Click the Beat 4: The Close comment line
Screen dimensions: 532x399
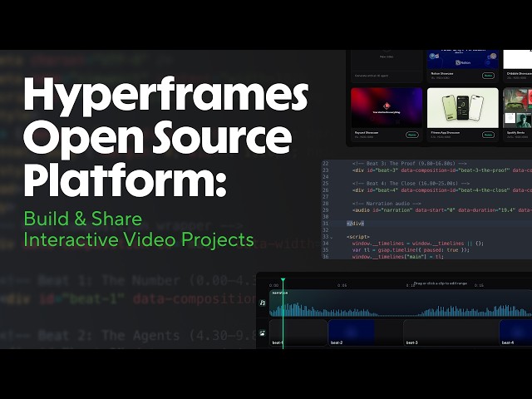pos(411,184)
